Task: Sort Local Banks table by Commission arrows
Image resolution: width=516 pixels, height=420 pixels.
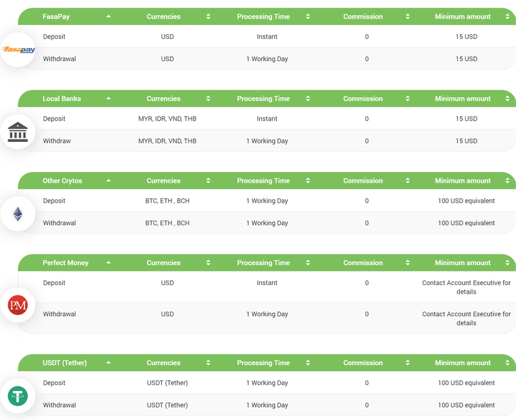Action: [x=408, y=99]
